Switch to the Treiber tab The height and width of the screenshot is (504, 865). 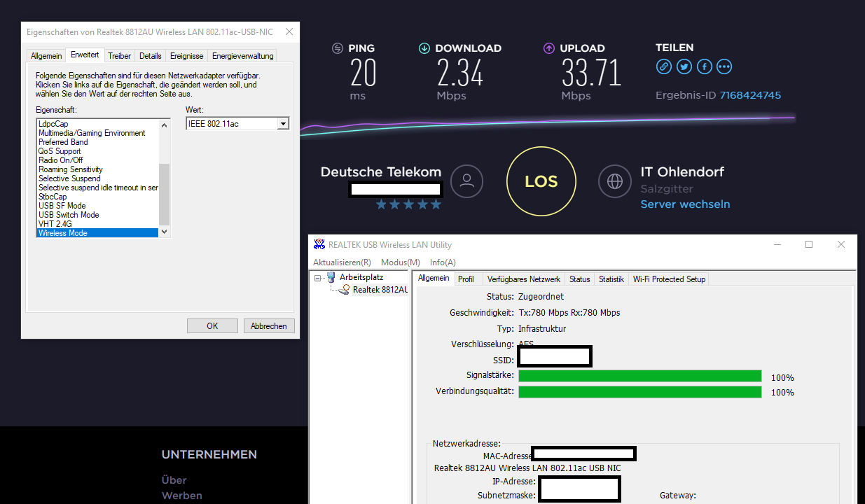click(120, 55)
